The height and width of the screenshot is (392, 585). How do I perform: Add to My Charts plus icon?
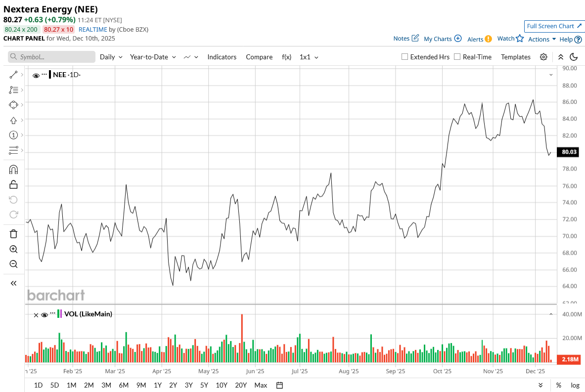[458, 39]
